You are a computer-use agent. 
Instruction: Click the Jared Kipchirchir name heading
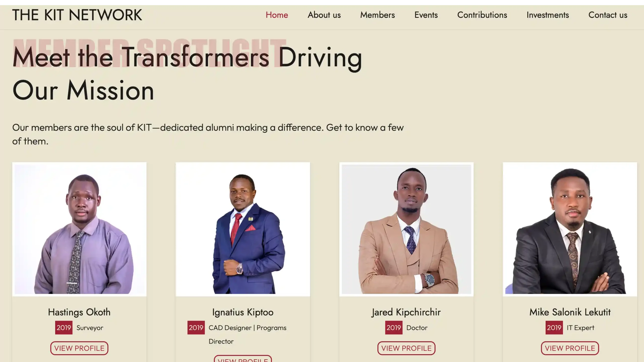(x=406, y=312)
